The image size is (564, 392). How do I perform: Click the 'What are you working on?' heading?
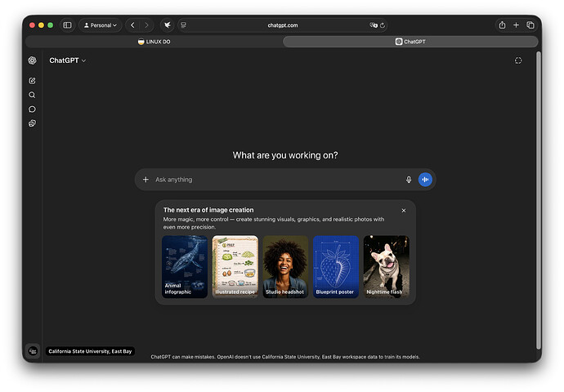pos(285,155)
